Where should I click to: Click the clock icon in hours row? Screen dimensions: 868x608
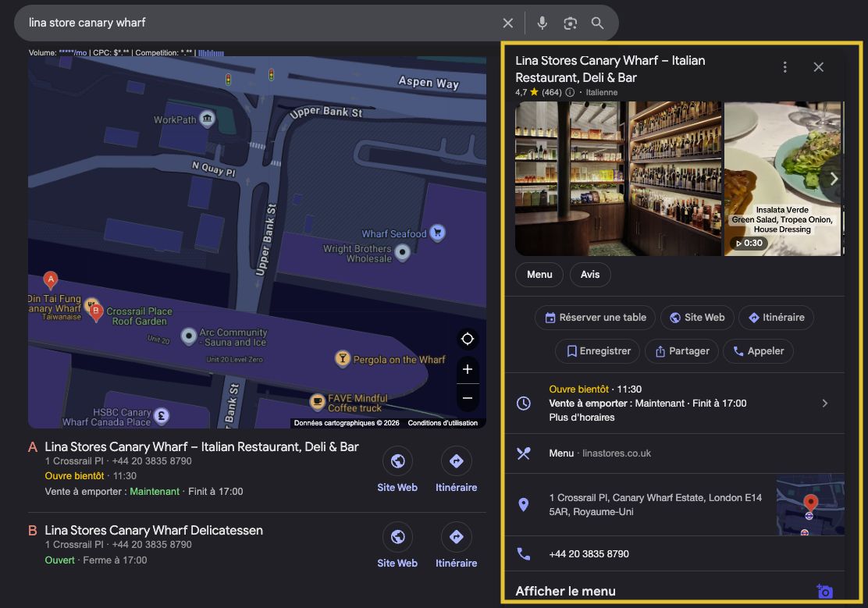click(523, 403)
